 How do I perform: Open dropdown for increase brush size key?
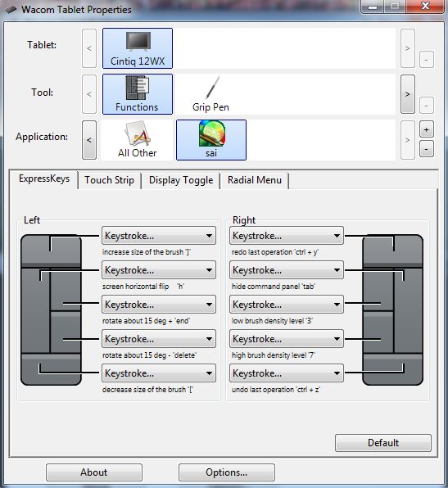[x=159, y=236]
